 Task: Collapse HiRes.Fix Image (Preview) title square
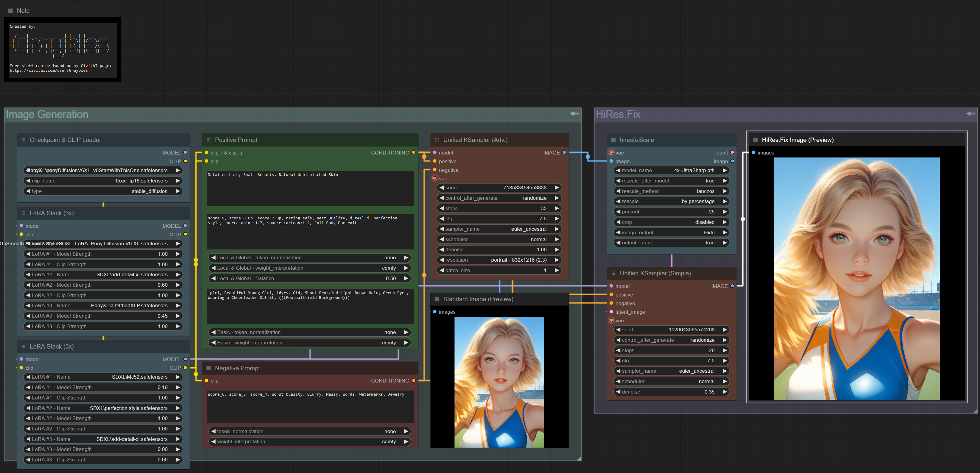(755, 140)
